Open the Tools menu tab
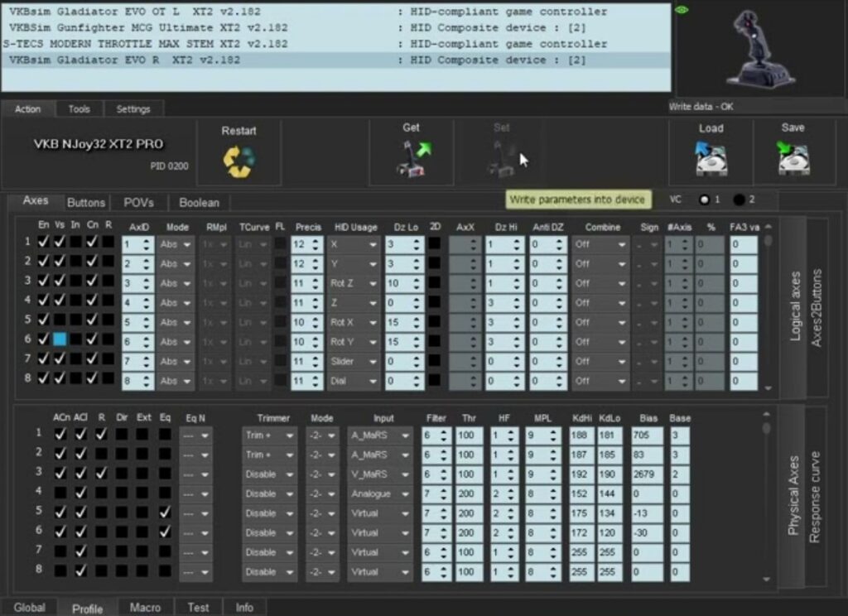This screenshot has width=848, height=616. [x=79, y=108]
